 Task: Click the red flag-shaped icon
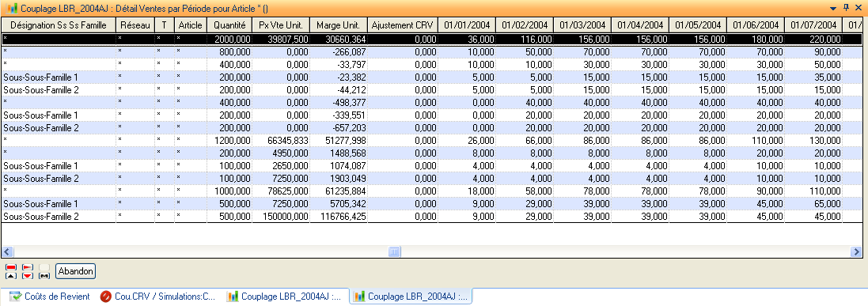tap(28, 267)
